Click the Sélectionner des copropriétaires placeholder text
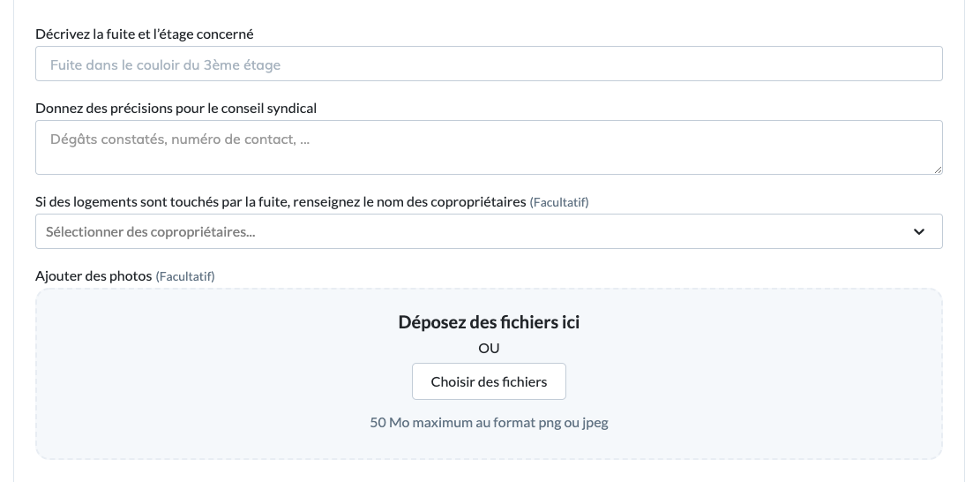 point(151,232)
